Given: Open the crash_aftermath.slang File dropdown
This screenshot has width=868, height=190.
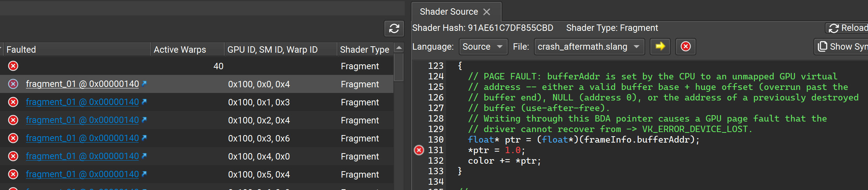Looking at the screenshot, I should click(589, 47).
